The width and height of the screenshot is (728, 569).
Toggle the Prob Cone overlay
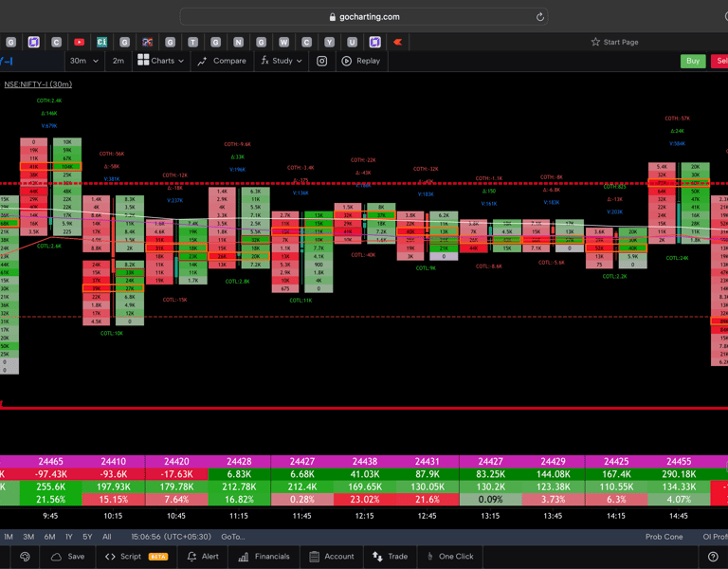coord(664,537)
